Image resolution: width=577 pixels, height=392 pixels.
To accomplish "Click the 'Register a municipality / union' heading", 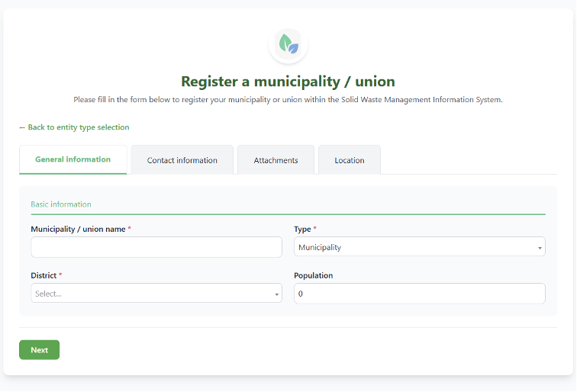I will 288,82.
